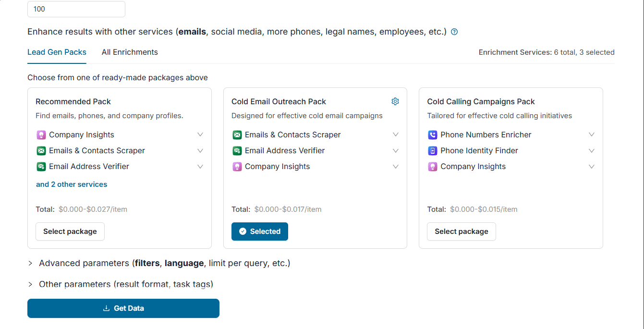Open "and 2 other services" link
644x329 pixels.
click(x=72, y=184)
